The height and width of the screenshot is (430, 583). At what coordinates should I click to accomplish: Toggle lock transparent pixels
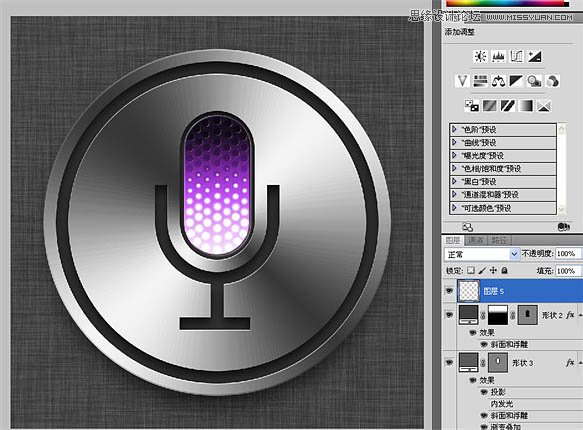pos(471,270)
